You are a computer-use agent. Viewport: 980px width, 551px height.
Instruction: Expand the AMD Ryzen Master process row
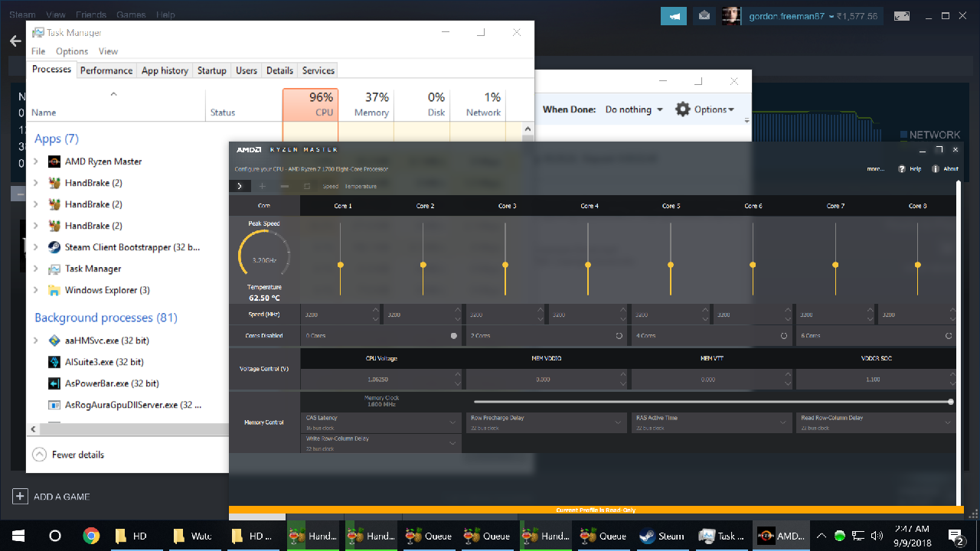click(36, 161)
